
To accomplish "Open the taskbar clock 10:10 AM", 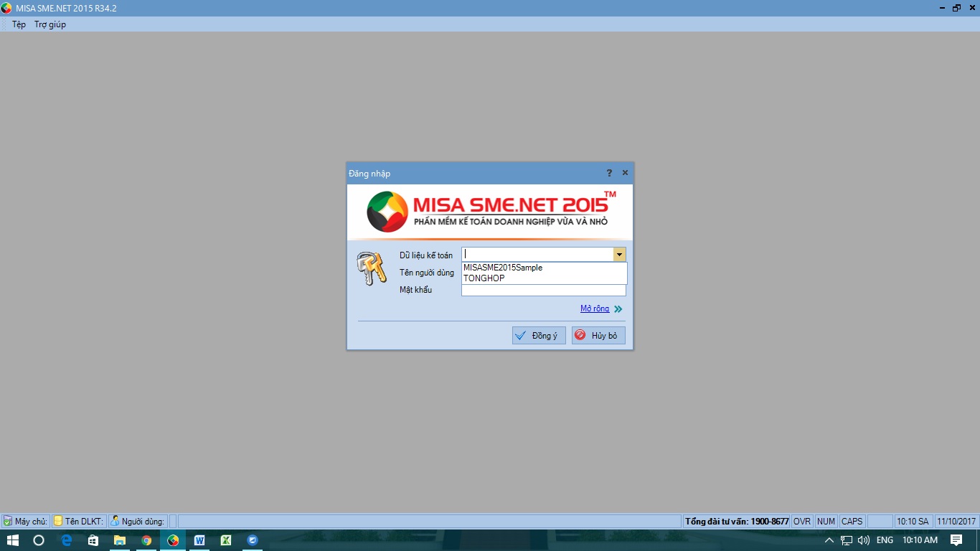I will 920,540.
